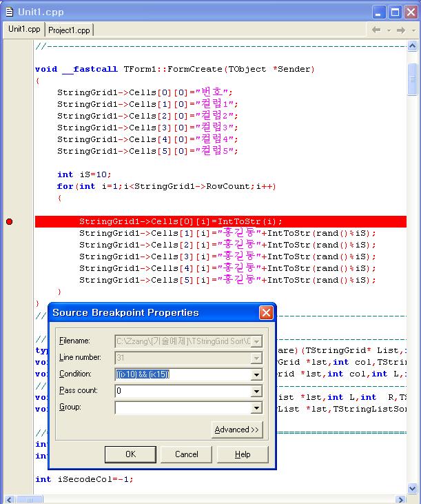Expand the Pass count dropdown

[x=256, y=391]
